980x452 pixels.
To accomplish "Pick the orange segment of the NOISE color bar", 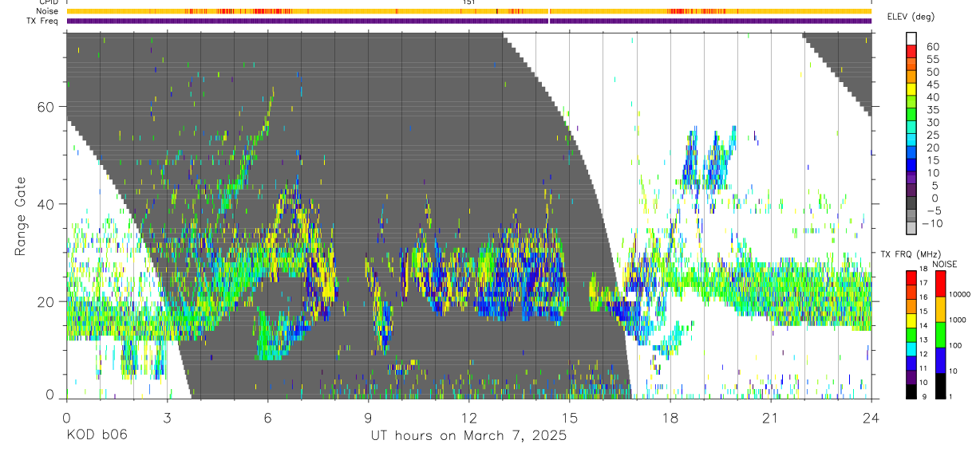I will (940, 309).
